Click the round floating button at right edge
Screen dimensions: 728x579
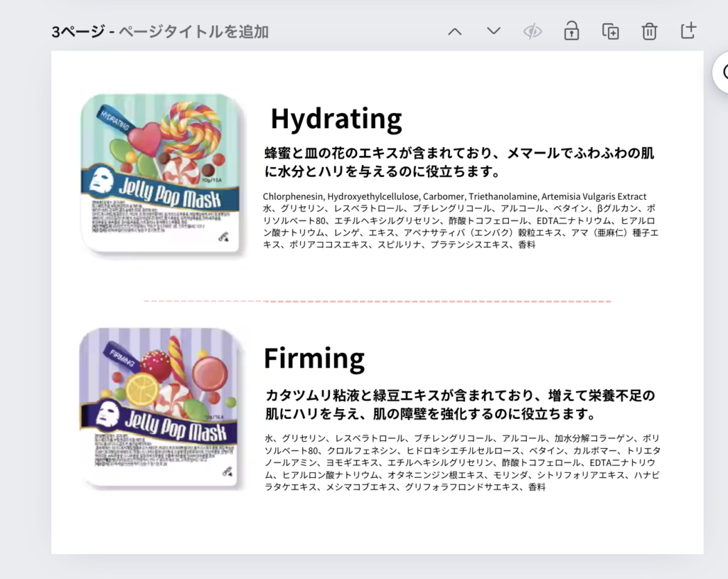point(722,72)
